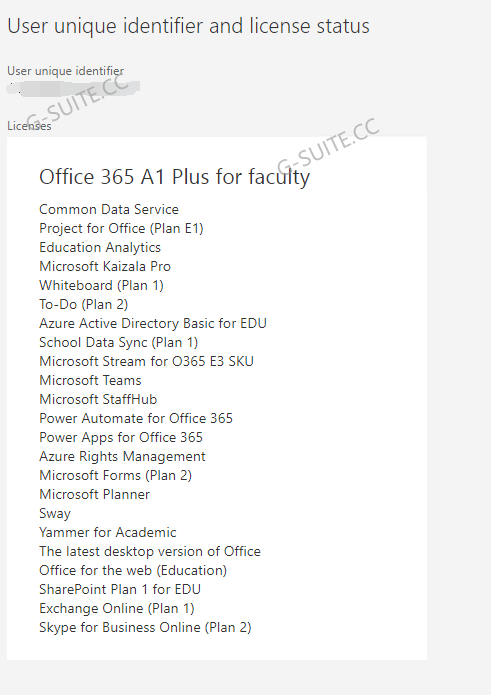Click the blurred user unique identifier value
The width and height of the screenshot is (491, 695).
[x=74, y=88]
